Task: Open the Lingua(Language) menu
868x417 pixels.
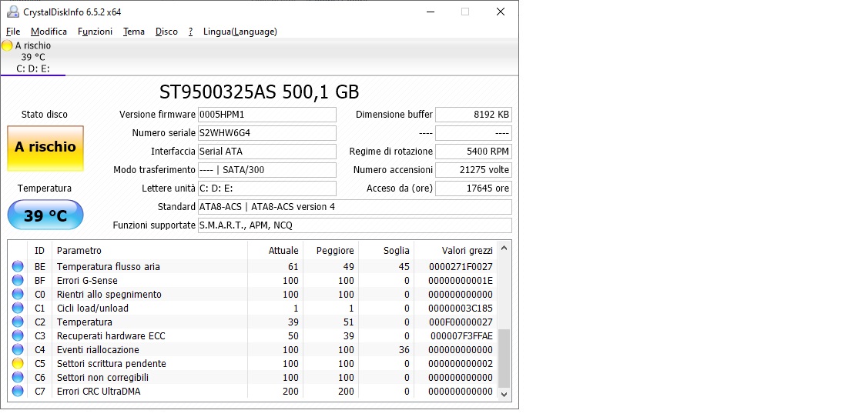Action: 240,32
